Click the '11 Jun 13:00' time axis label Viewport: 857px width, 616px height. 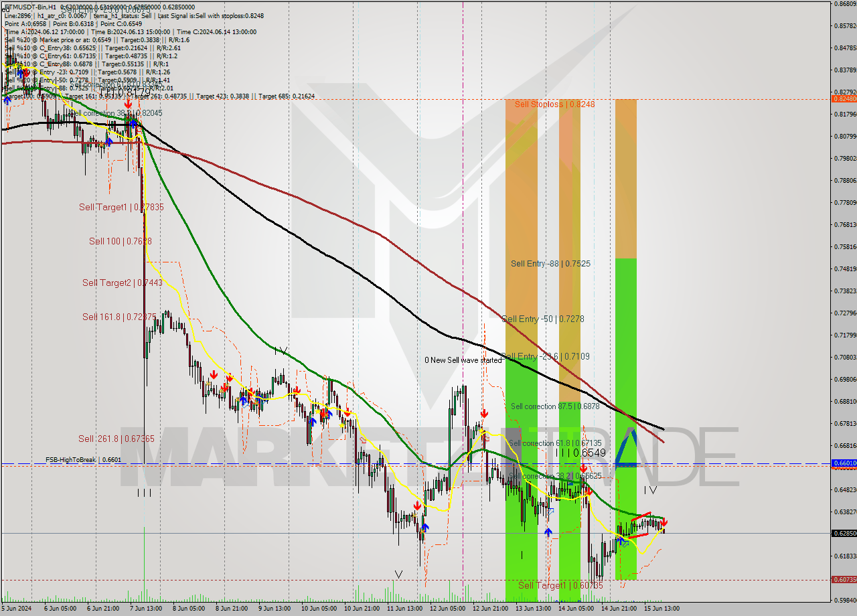click(x=404, y=609)
